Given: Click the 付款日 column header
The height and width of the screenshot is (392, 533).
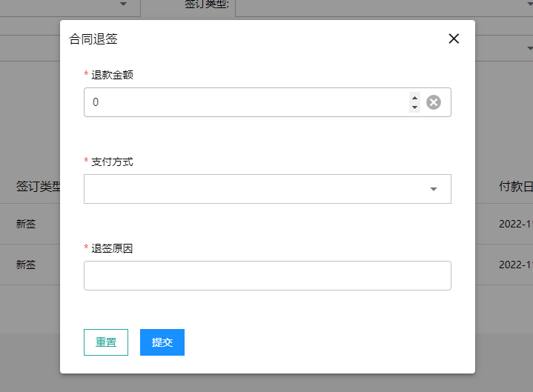Looking at the screenshot, I should pos(515,187).
